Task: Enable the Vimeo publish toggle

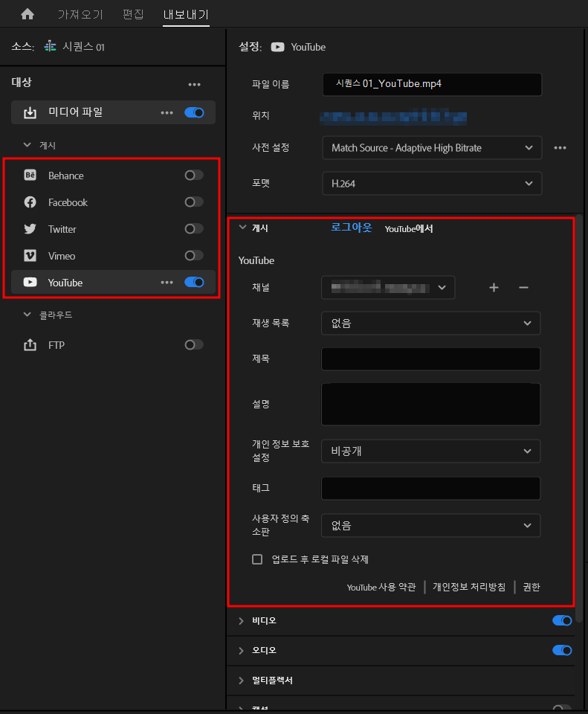Action: pyautogui.click(x=194, y=255)
